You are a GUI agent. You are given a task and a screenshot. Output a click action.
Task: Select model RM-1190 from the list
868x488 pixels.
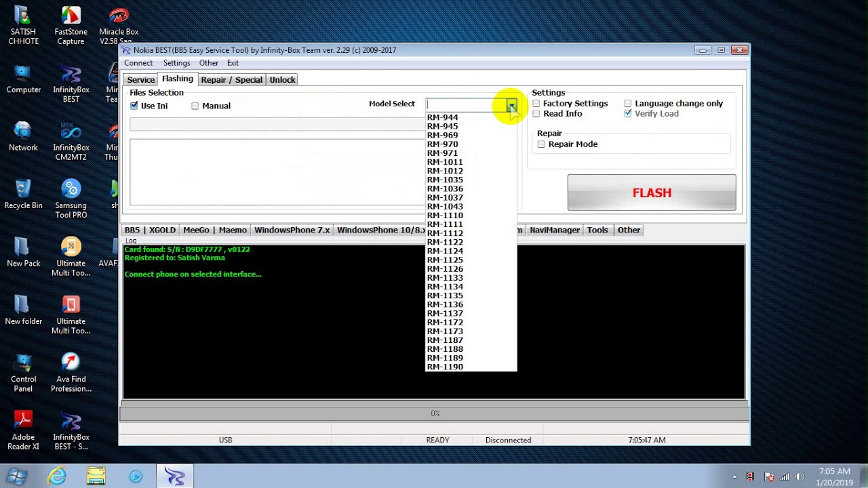471,367
